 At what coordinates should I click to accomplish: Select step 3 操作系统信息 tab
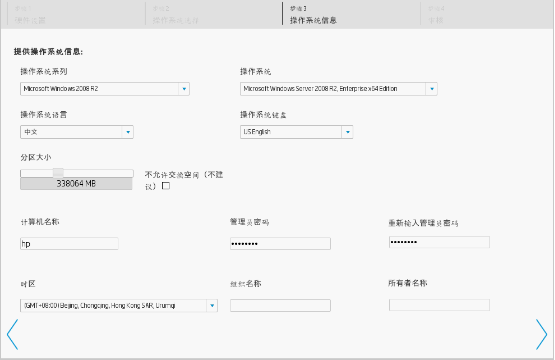(x=313, y=15)
